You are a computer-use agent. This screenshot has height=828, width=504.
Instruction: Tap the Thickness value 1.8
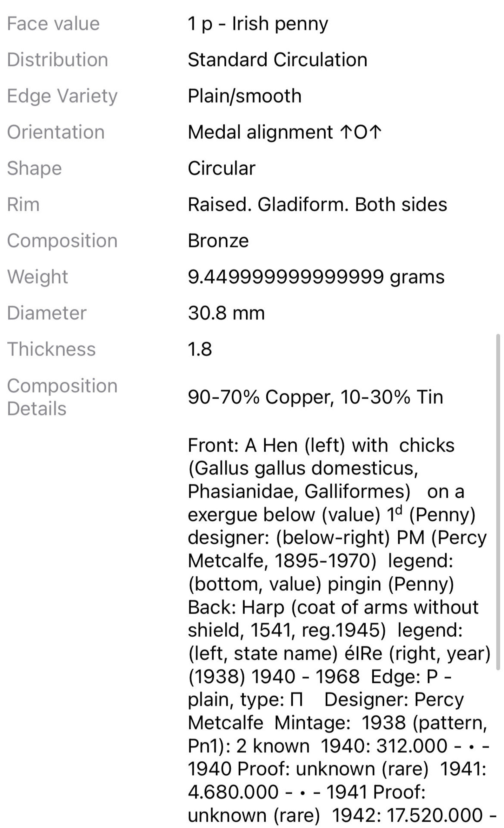(x=200, y=349)
